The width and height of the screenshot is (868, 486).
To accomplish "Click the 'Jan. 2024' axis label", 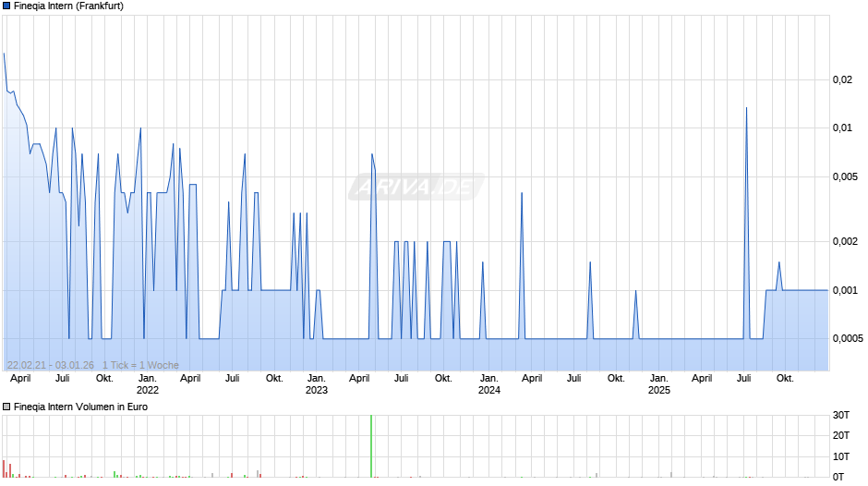I will (488, 384).
